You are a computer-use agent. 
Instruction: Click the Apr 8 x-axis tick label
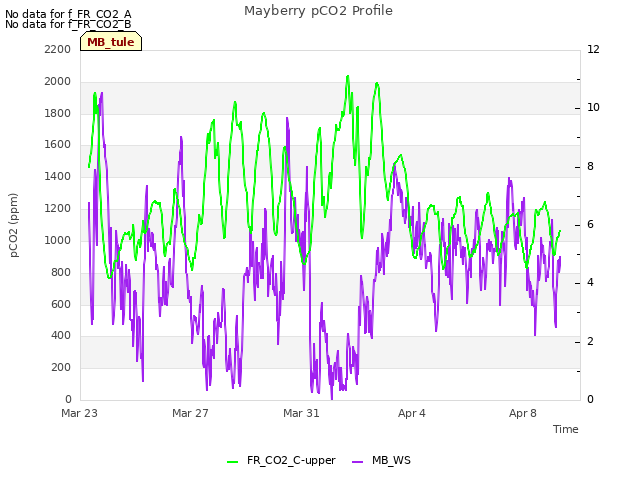tap(522, 413)
